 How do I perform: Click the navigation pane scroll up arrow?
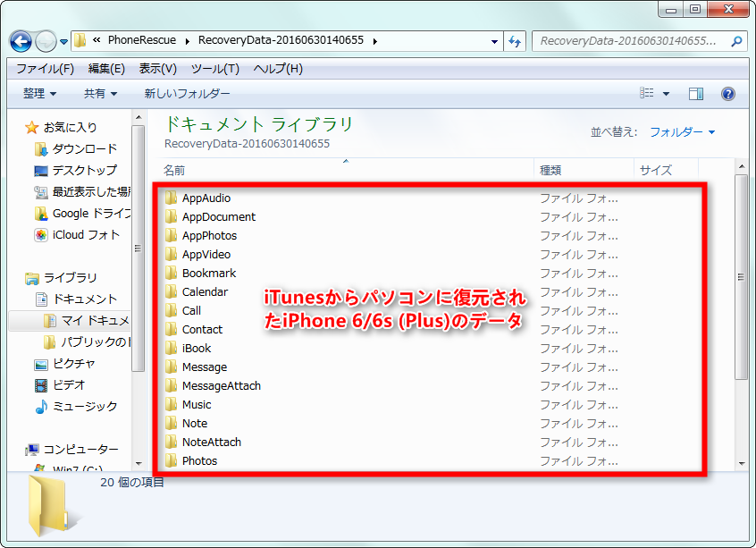[x=138, y=117]
